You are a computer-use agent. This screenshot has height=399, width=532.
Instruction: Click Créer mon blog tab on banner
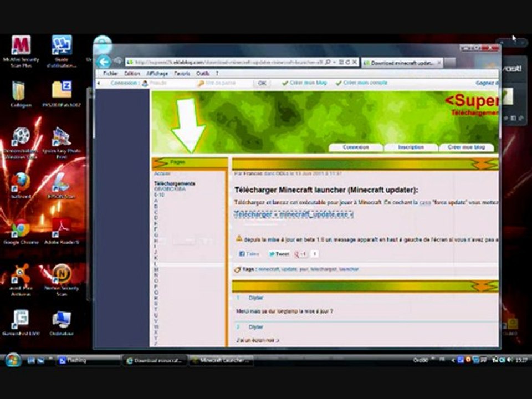466,147
